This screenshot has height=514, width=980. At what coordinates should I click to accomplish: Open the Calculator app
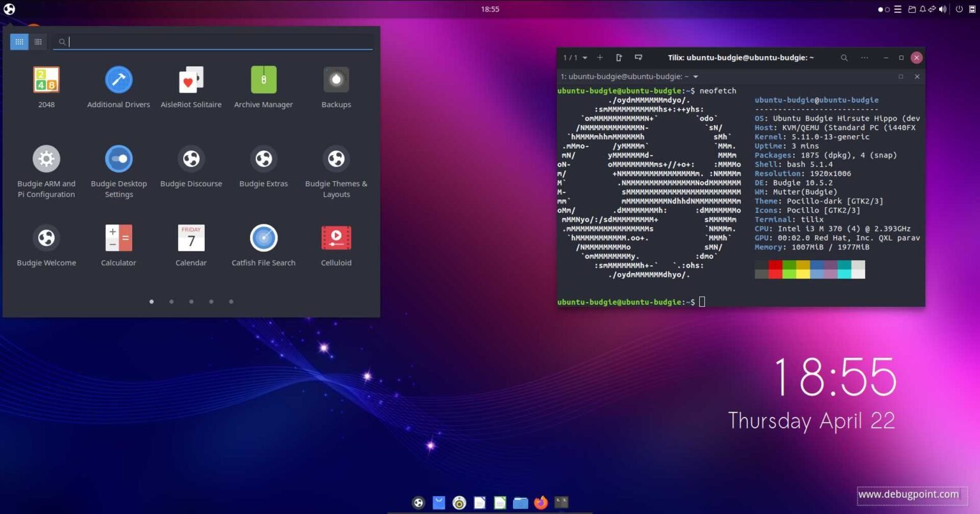(118, 237)
